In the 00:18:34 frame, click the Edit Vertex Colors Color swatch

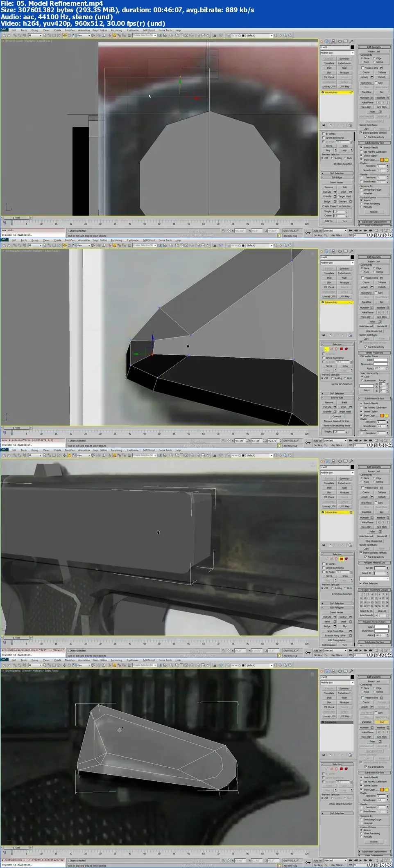point(380,360)
